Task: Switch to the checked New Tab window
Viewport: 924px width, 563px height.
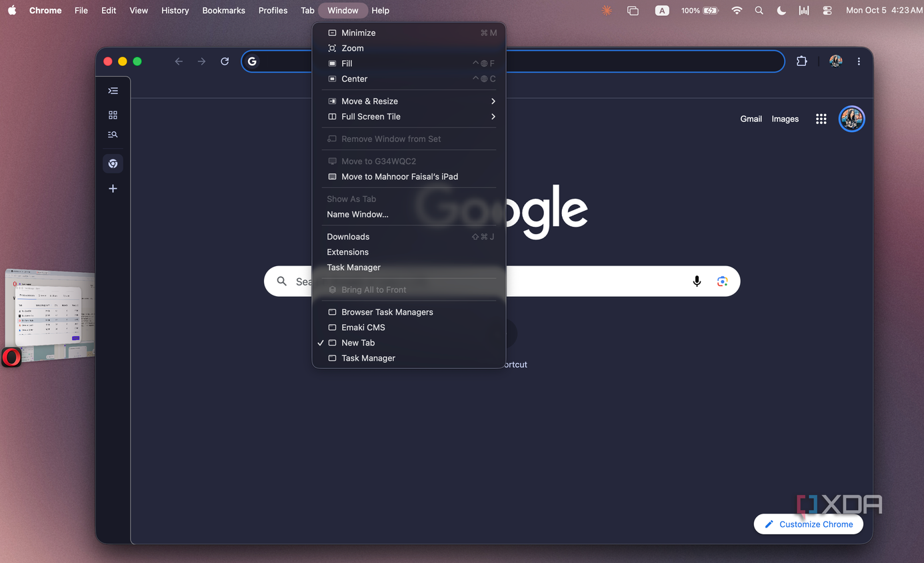Action: 409,343
